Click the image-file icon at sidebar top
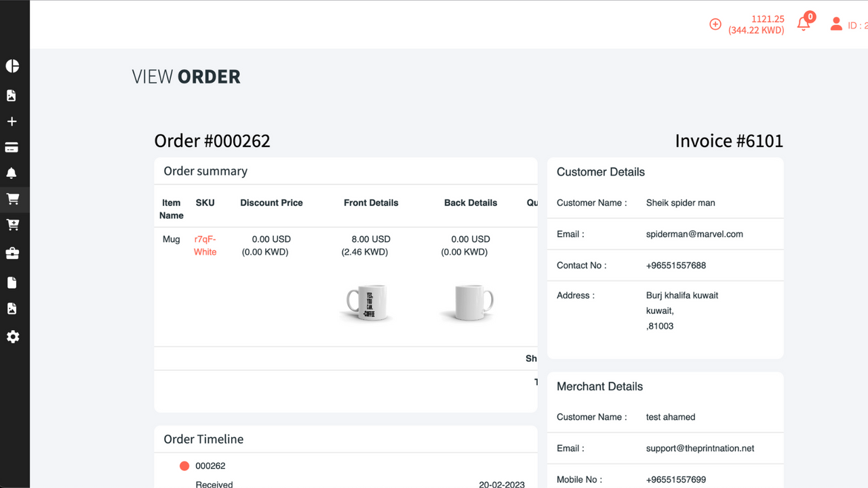The width and height of the screenshot is (868, 488). [x=12, y=95]
